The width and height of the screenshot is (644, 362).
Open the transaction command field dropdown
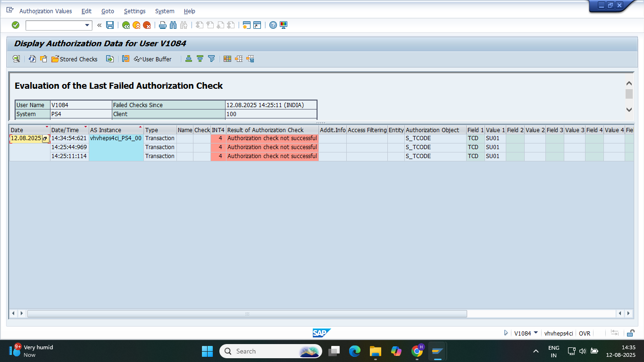pyautogui.click(x=87, y=25)
